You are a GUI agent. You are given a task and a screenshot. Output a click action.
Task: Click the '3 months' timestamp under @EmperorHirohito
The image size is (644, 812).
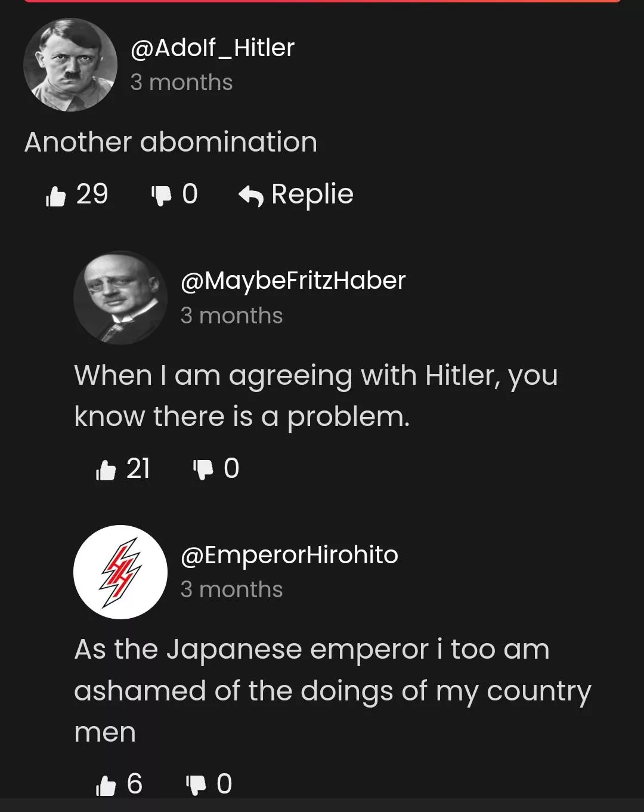click(x=233, y=590)
